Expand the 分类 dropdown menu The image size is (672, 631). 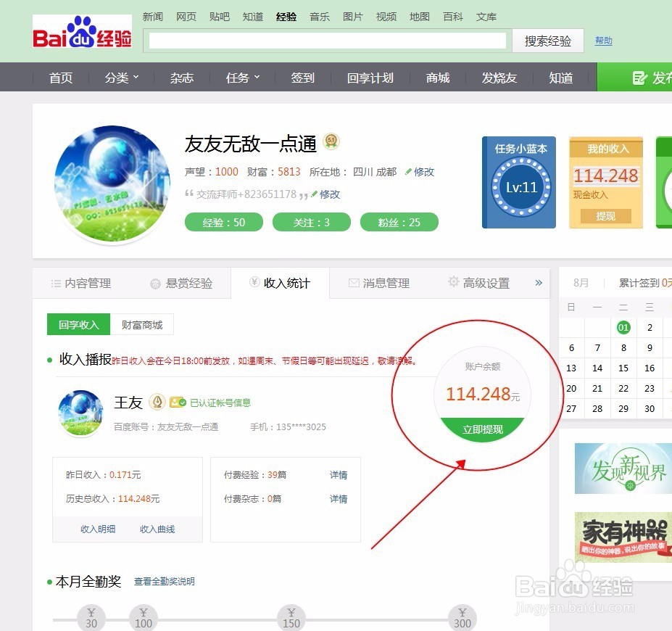coord(120,77)
